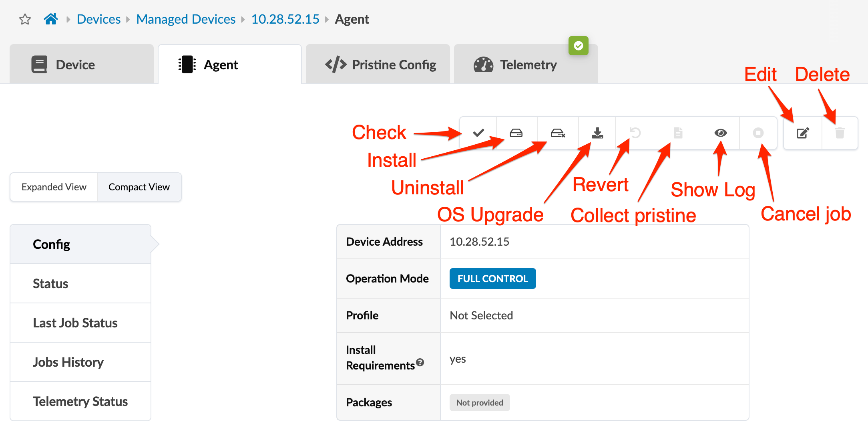Screen dimensions: 868x432
Task: Click the Cancel job stop icon
Action: [x=758, y=133]
